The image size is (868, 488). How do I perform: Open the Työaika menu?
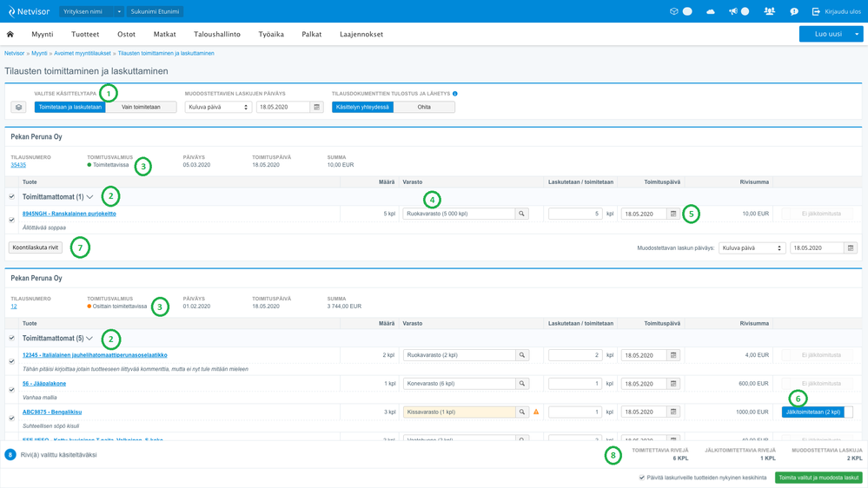[271, 35]
